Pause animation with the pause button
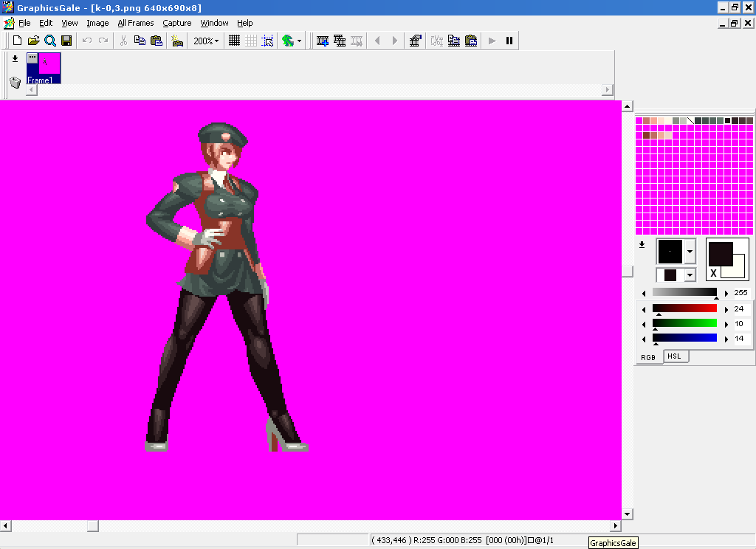The height and width of the screenshot is (549, 756). pos(509,41)
